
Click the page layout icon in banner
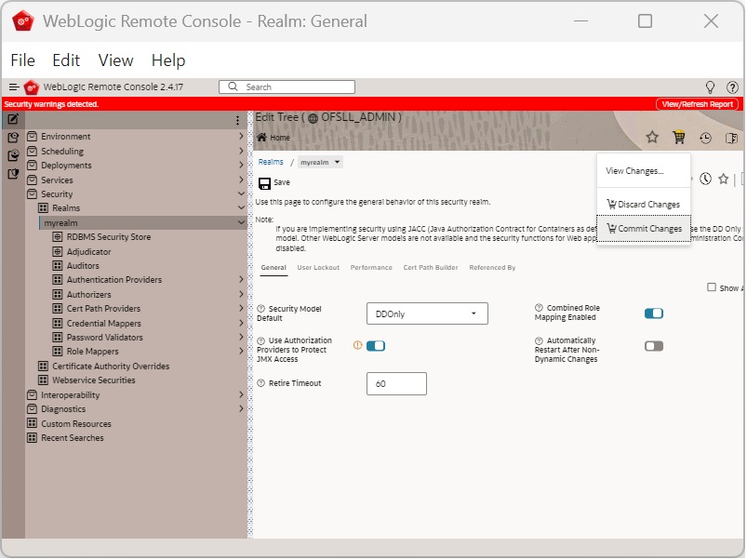tap(731, 138)
